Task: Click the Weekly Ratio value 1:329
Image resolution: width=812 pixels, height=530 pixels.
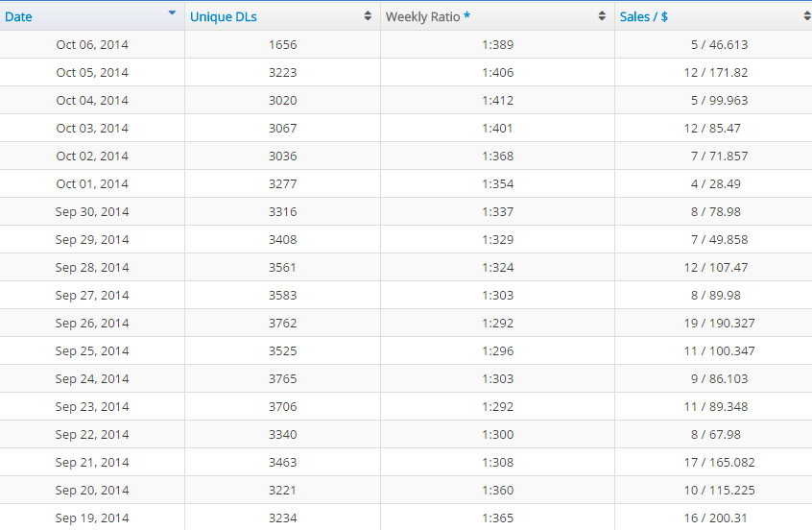Action: [x=497, y=240]
